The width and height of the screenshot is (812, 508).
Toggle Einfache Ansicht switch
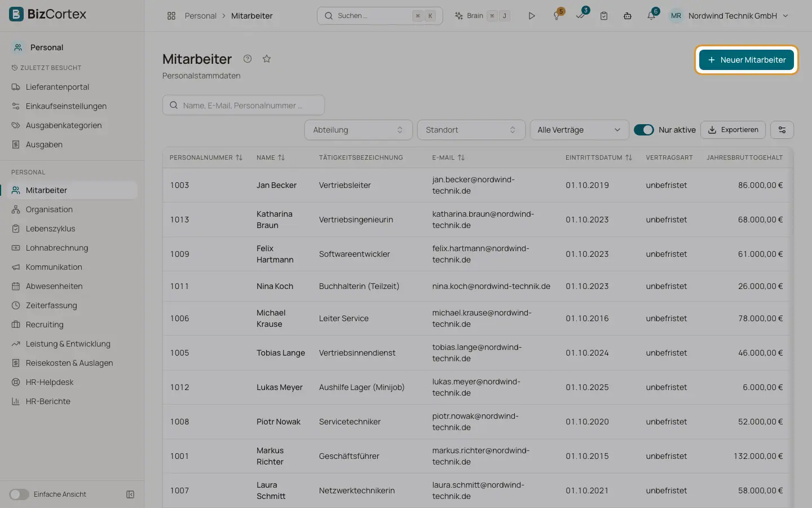(19, 494)
